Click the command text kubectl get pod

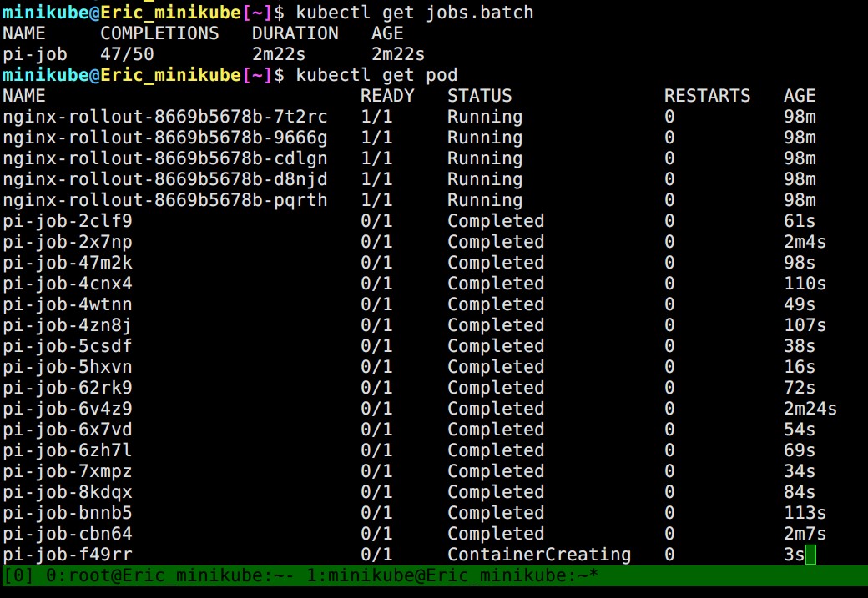click(376, 75)
